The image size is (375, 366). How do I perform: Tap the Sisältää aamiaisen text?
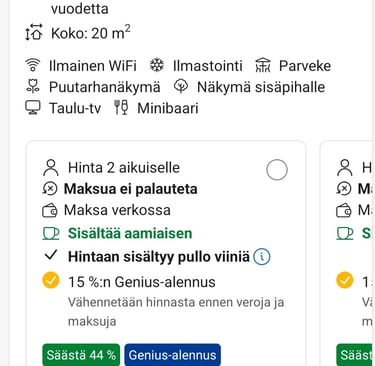(x=130, y=233)
